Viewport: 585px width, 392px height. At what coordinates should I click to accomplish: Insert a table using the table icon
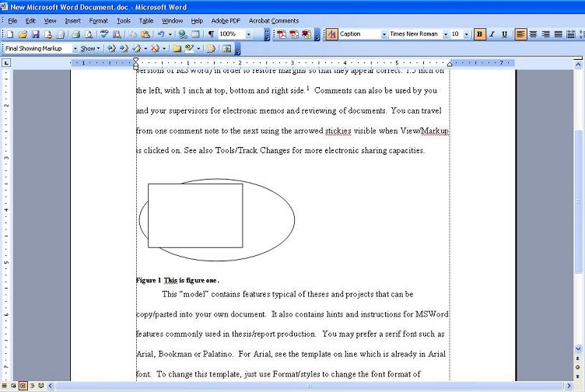pyautogui.click(x=195, y=34)
